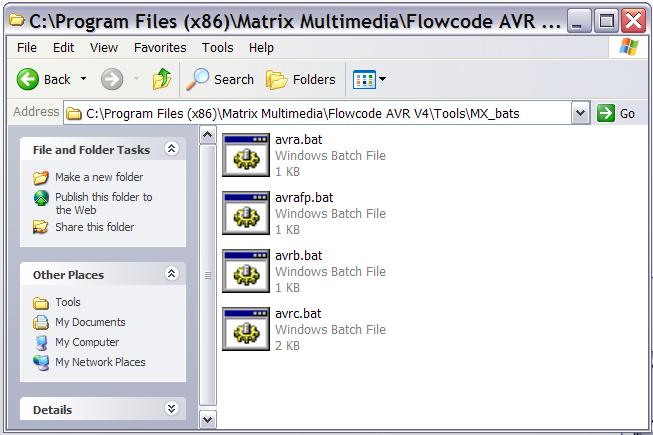Open the Edit menu
Image resolution: width=653 pixels, height=435 pixels.
point(63,48)
